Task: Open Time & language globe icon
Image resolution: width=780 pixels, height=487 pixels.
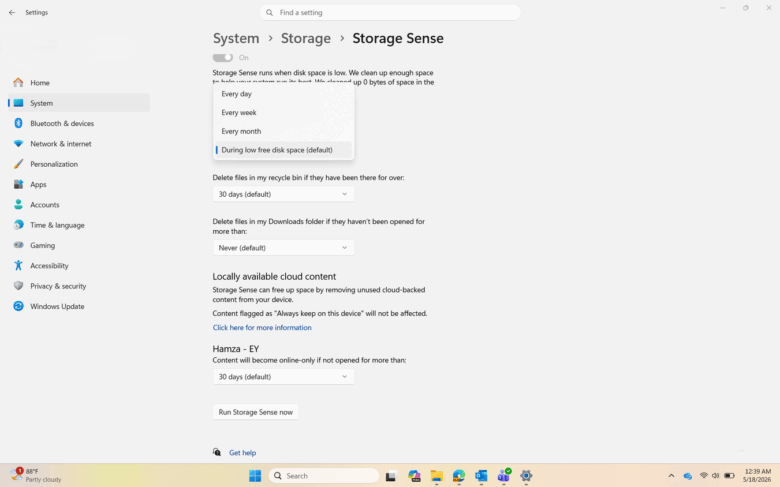Action: click(18, 225)
